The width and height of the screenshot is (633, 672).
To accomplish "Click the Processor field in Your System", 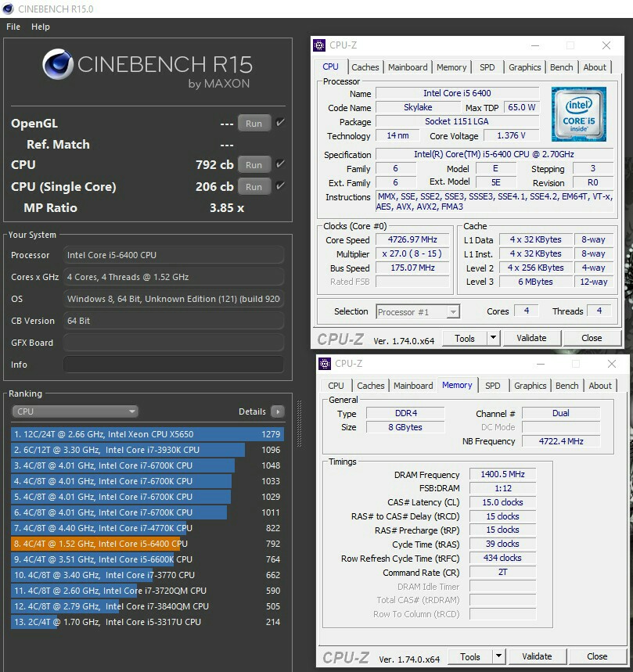I will coord(174,255).
